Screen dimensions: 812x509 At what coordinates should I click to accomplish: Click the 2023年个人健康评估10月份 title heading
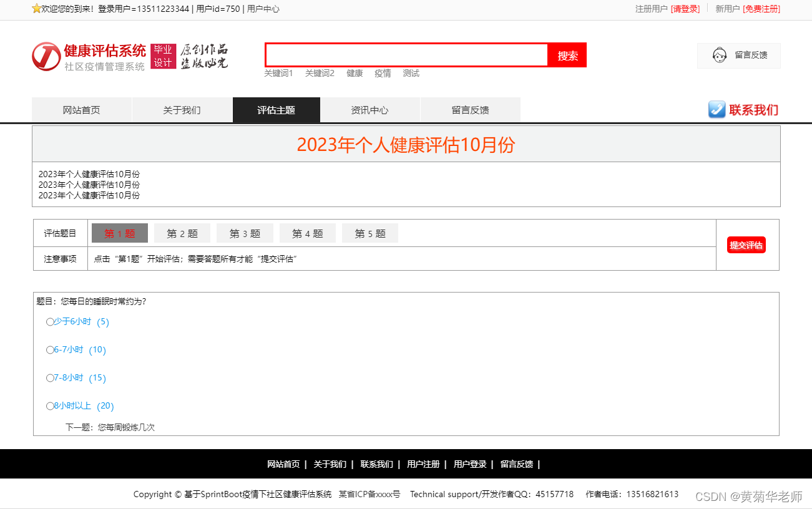click(406, 145)
